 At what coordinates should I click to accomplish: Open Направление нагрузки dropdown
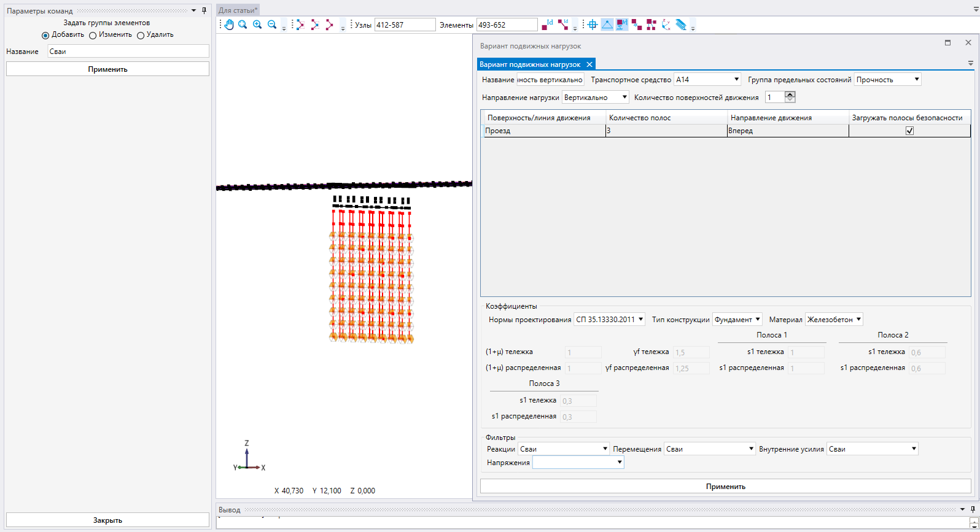coord(596,97)
